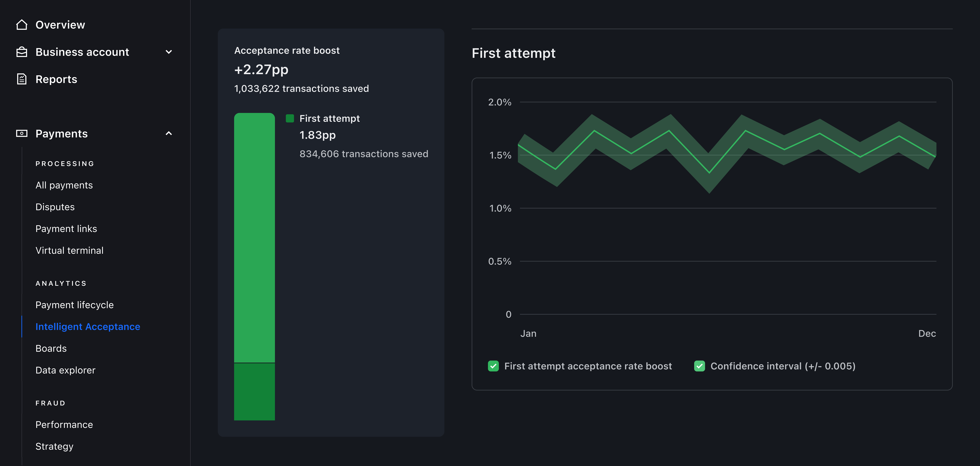Click the First attempt green legend swatch
980x466 pixels.
(x=290, y=118)
